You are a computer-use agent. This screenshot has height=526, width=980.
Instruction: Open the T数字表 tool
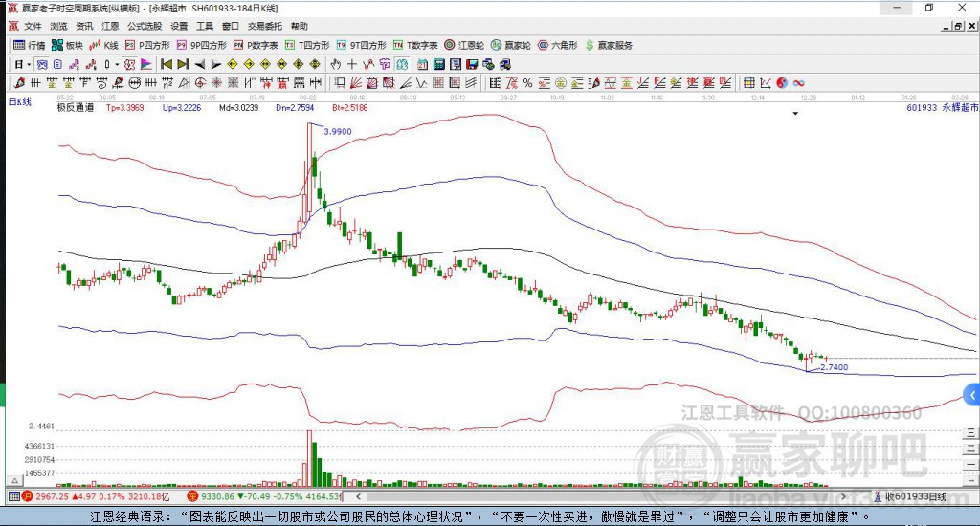pos(415,45)
